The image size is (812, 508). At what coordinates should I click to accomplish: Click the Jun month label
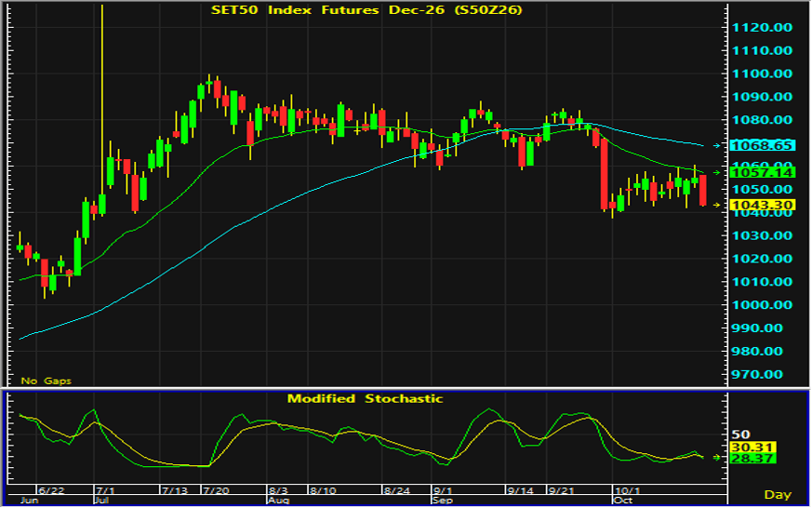(x=30, y=501)
